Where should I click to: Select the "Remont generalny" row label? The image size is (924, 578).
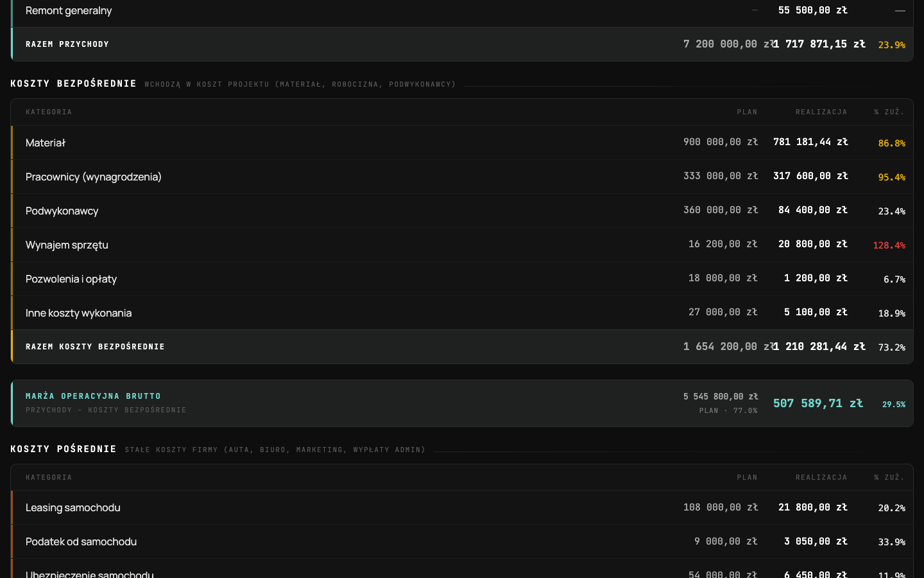[x=69, y=10]
